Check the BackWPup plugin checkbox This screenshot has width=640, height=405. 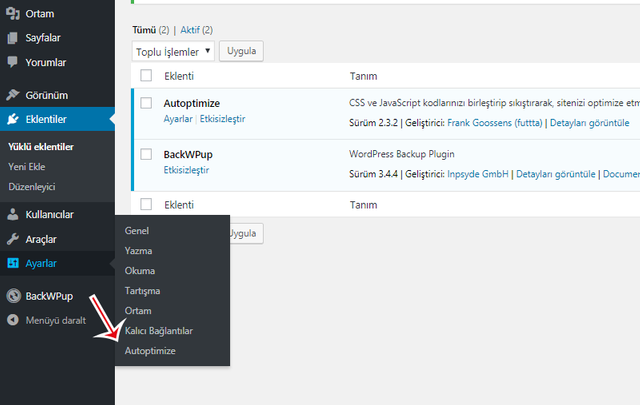point(146,154)
